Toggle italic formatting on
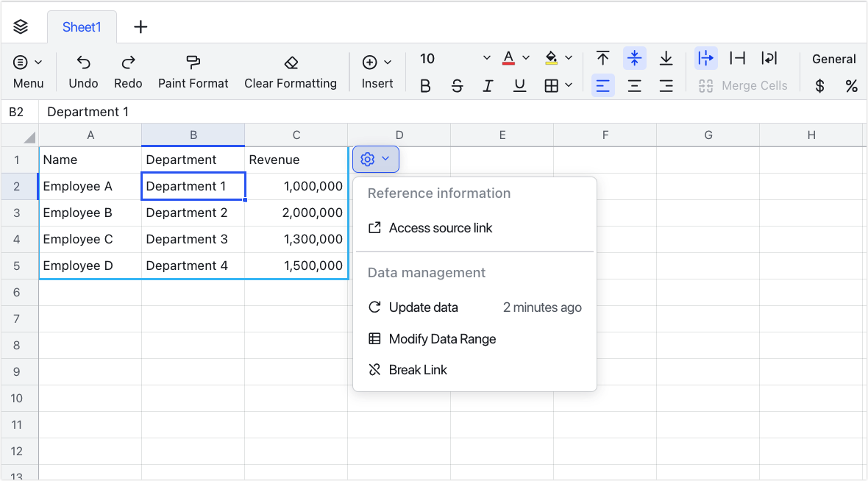Viewport: 868px width, 481px height. click(x=488, y=85)
